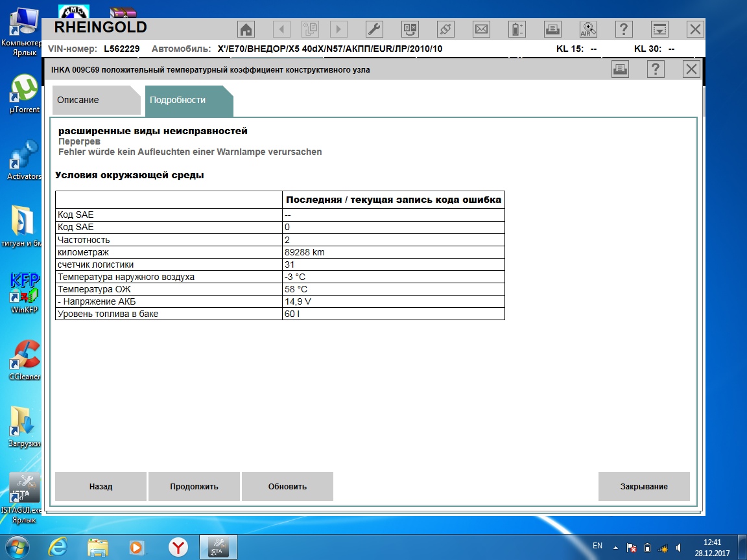Click the network tray icon

pyautogui.click(x=663, y=548)
